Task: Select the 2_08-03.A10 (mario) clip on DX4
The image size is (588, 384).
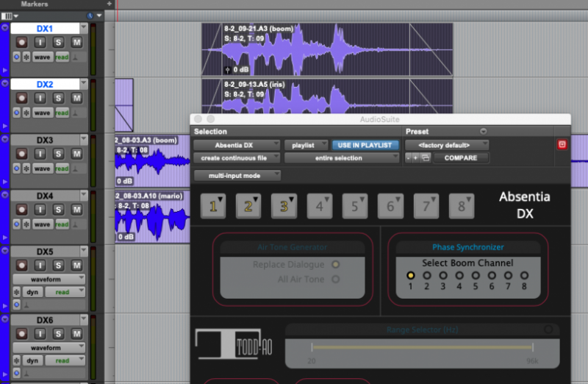Action: click(x=152, y=216)
